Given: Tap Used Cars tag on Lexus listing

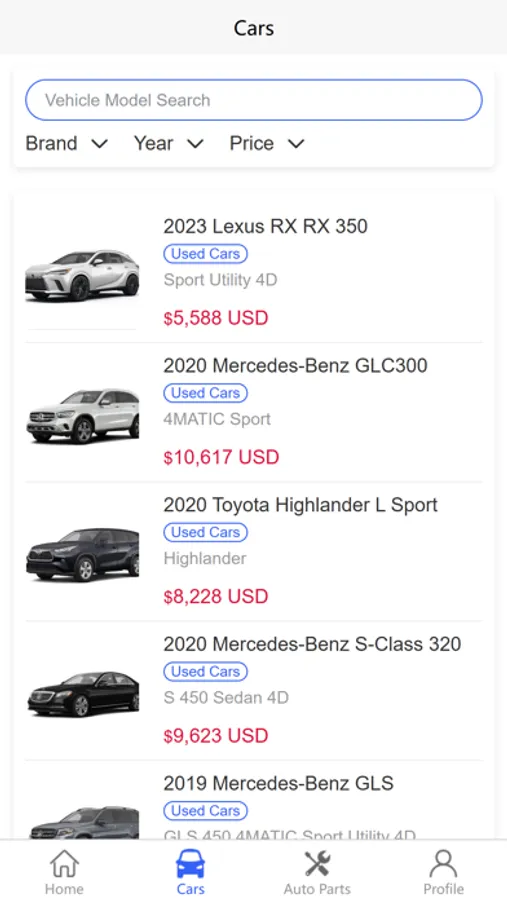Looking at the screenshot, I should coord(206,254).
